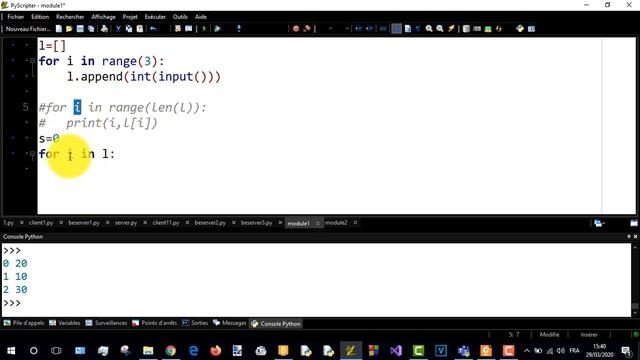Click the save all files icon
Viewport: 640px width, 360px height.
pos(91,29)
